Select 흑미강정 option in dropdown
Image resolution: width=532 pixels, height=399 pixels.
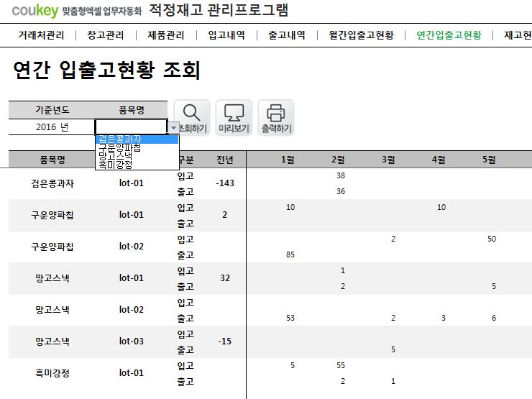pyautogui.click(x=137, y=165)
